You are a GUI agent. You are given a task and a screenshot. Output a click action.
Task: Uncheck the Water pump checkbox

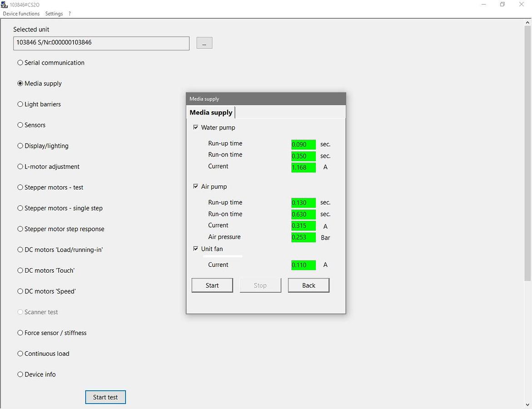tap(196, 128)
